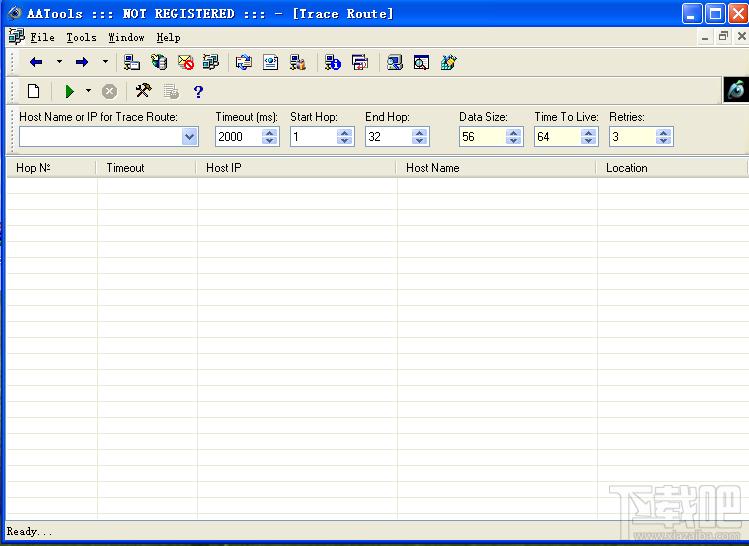The height and width of the screenshot is (546, 749).
Task: Increase the Data Size value with up arrow
Action: 514,133
